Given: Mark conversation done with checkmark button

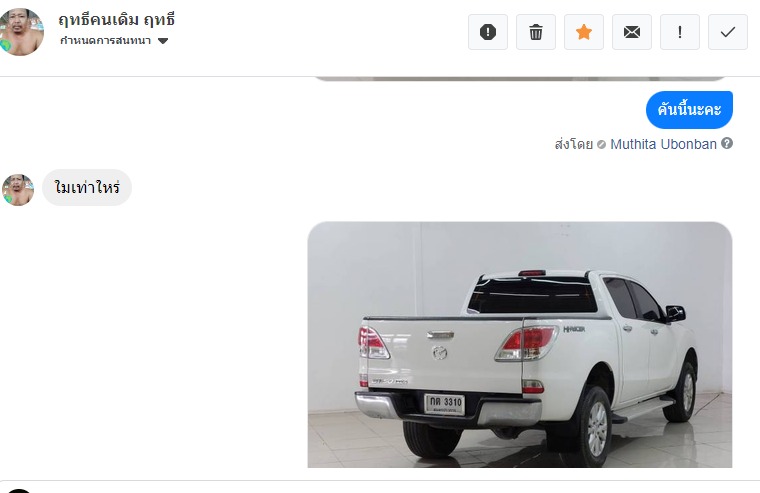Looking at the screenshot, I should [728, 32].
